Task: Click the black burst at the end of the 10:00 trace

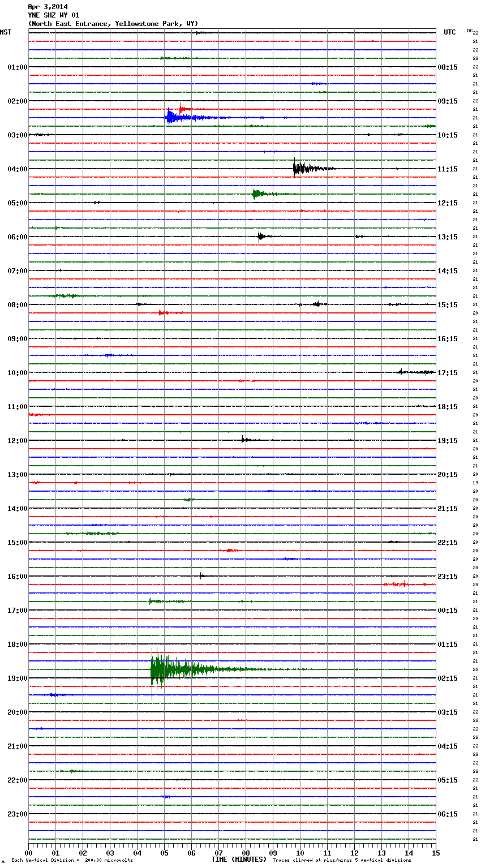Action: [x=416, y=372]
